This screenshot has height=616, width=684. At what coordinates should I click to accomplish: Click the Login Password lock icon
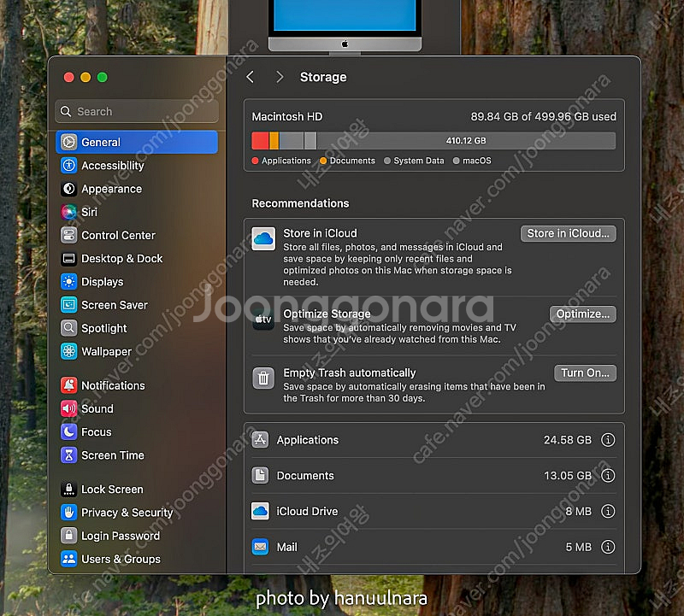coord(69,536)
